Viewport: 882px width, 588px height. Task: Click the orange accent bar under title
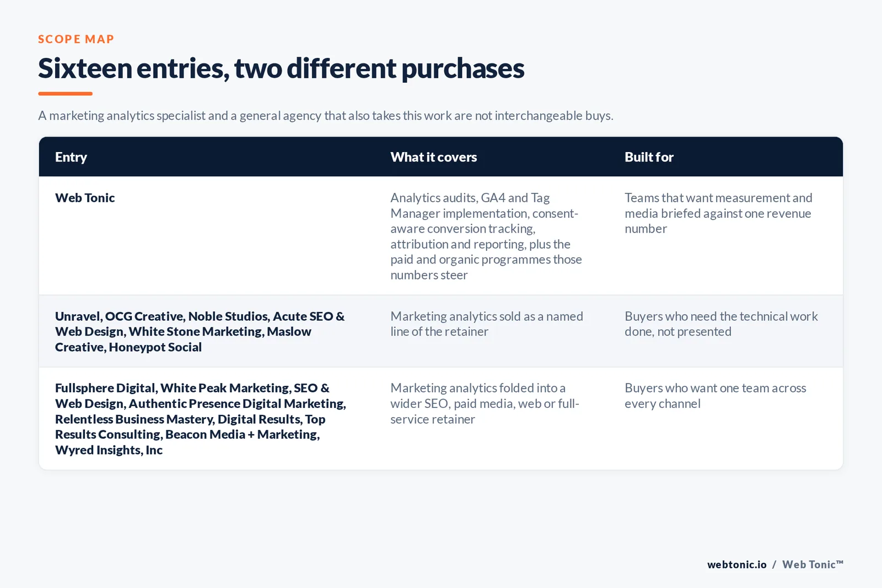point(65,94)
